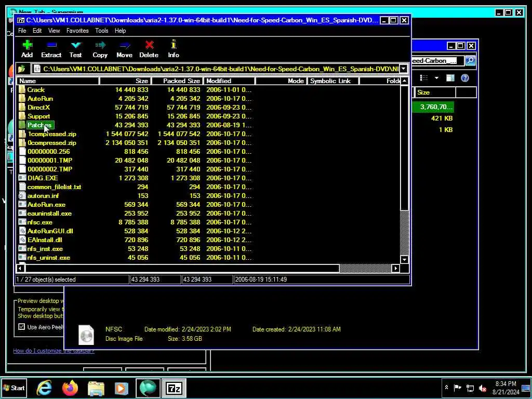Viewport: 532px width, 399px height.
Task: Click the vertical scrollbar down arrow
Action: click(x=404, y=260)
